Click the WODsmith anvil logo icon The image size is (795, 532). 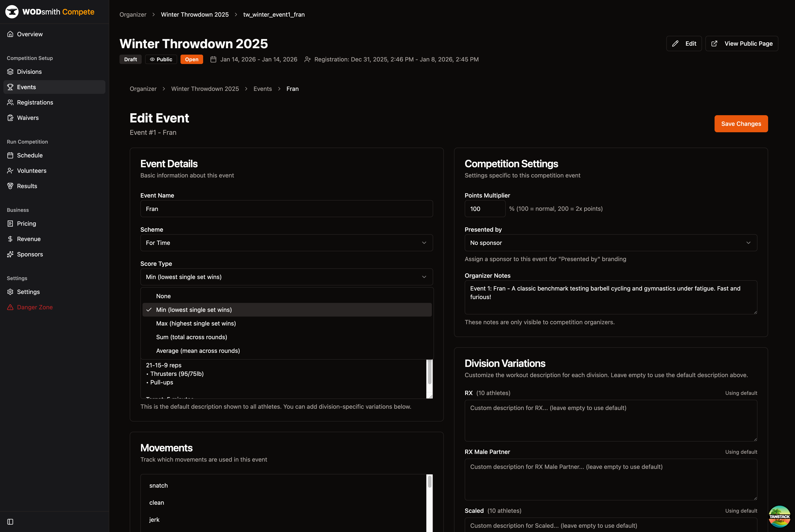[x=12, y=12]
